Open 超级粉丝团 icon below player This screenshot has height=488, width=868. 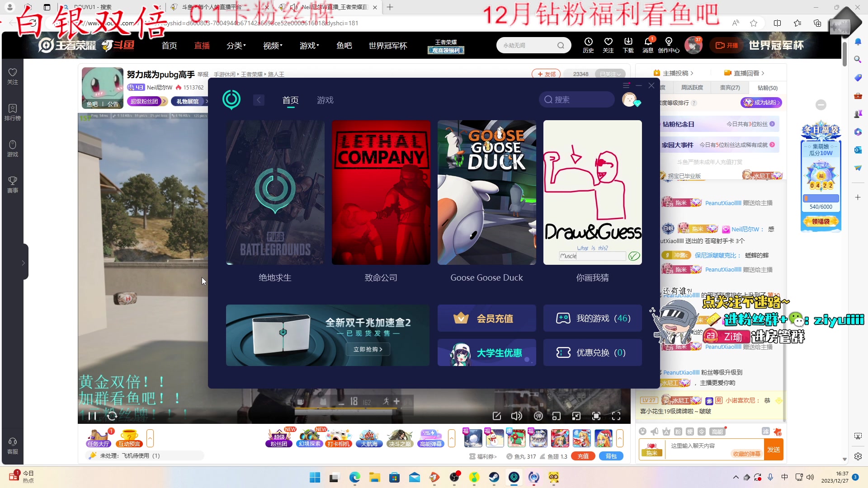(279, 438)
